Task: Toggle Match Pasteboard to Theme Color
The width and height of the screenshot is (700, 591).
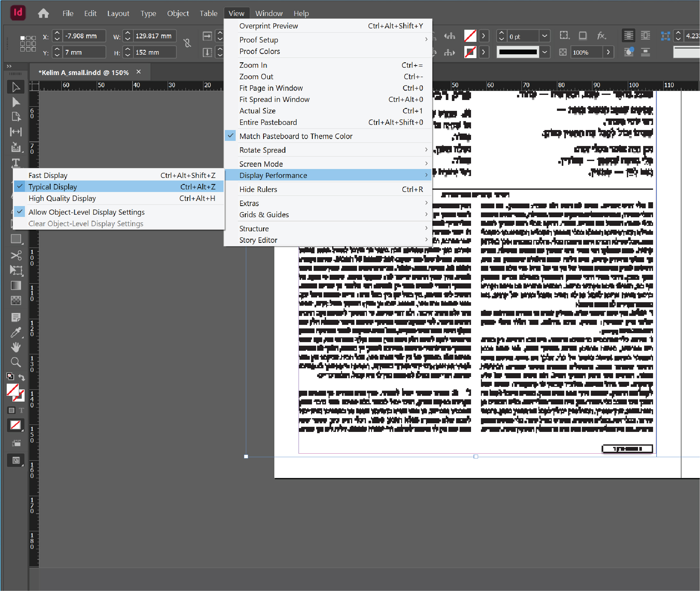Action: click(296, 136)
